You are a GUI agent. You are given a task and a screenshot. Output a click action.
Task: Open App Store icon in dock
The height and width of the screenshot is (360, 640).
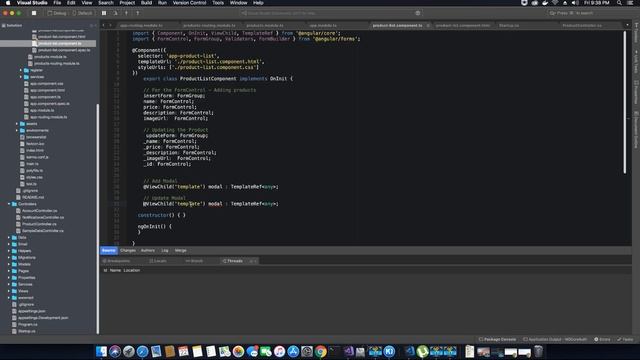[x=293, y=351]
